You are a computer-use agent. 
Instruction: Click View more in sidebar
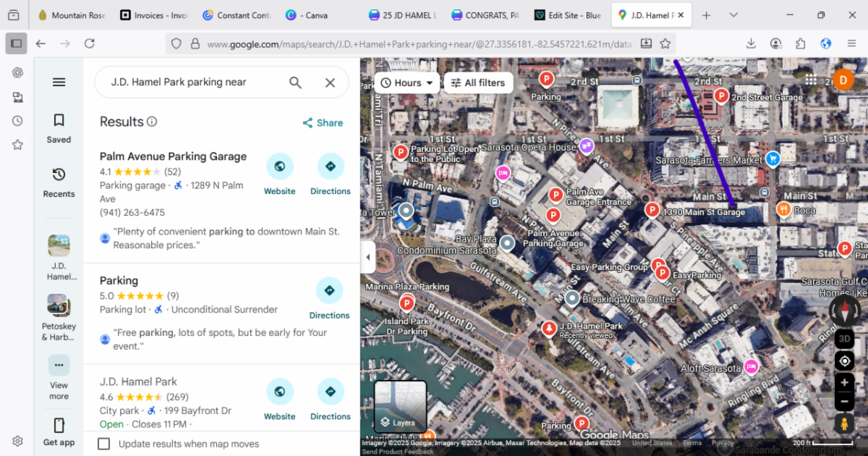click(x=59, y=378)
